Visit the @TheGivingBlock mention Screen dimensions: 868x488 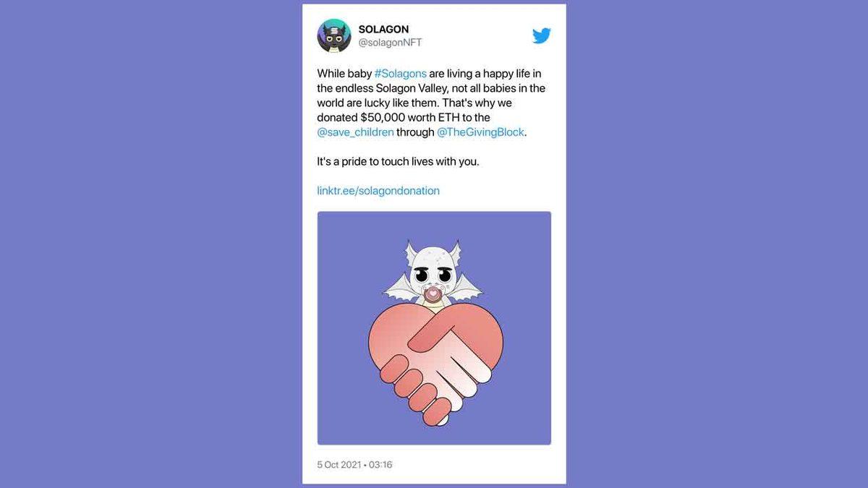click(x=480, y=132)
